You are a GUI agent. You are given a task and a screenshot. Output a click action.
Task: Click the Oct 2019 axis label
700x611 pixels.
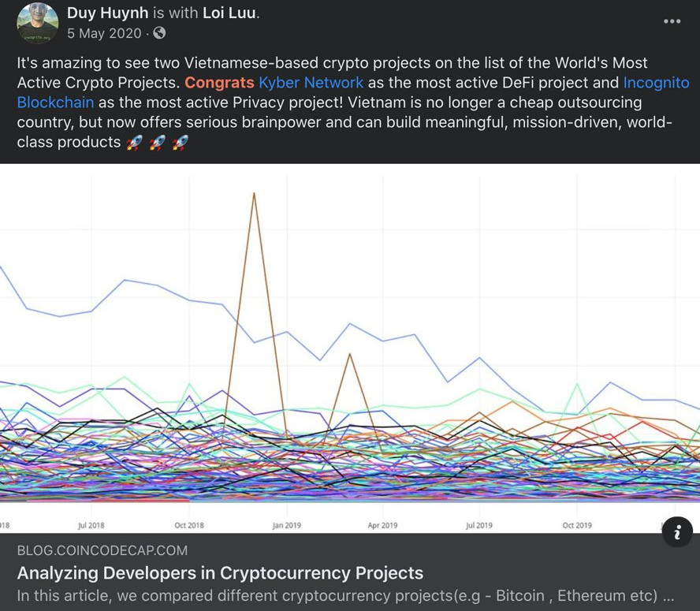tap(577, 525)
